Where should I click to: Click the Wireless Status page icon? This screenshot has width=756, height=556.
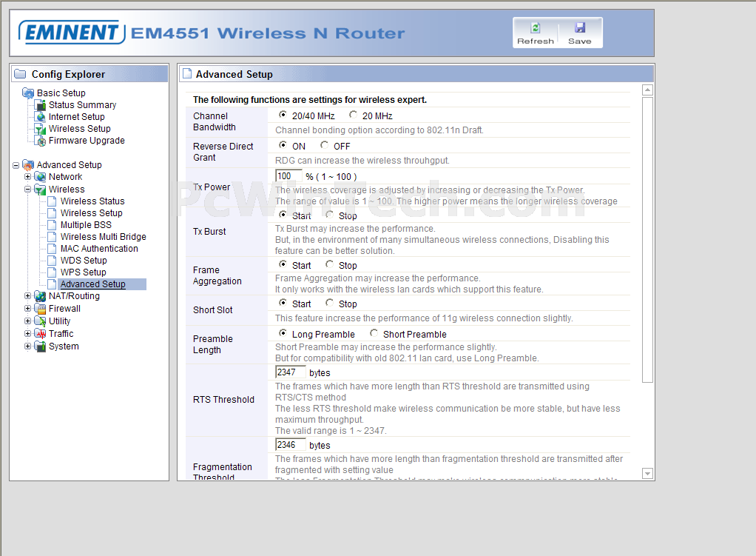pyautogui.click(x=52, y=201)
